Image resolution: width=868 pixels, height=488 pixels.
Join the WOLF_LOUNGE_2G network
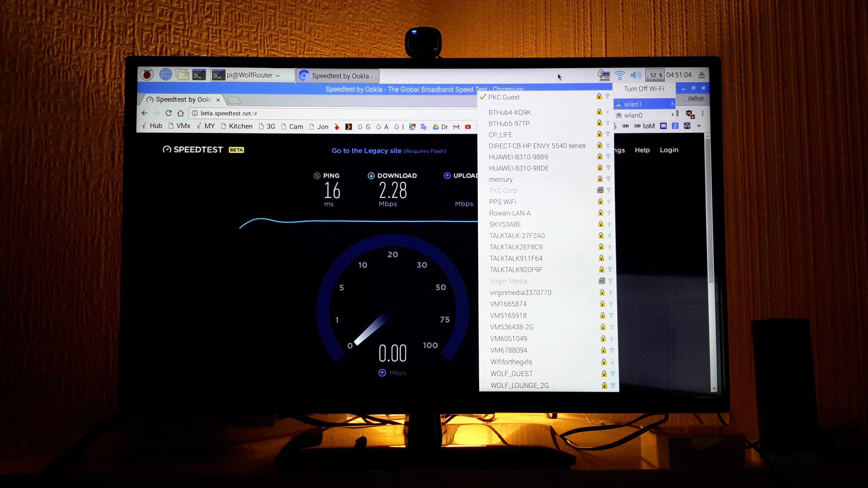point(549,385)
